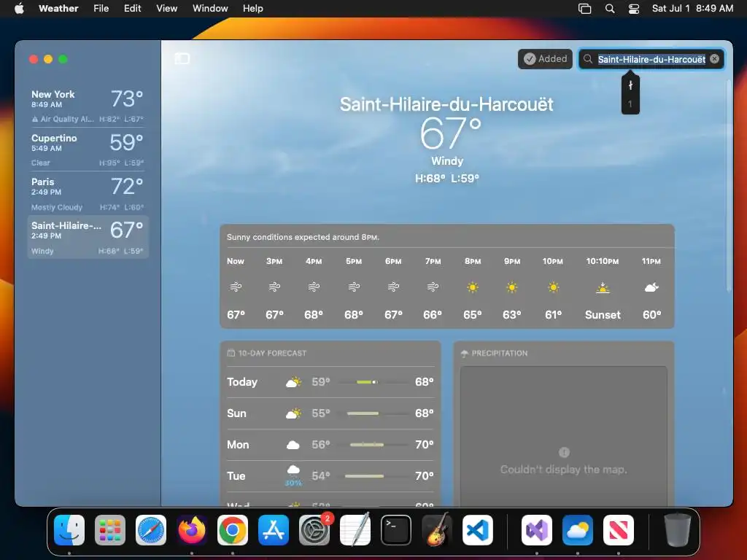747x560 pixels.
Task: Open System Settings from the Dock
Action: 314,530
